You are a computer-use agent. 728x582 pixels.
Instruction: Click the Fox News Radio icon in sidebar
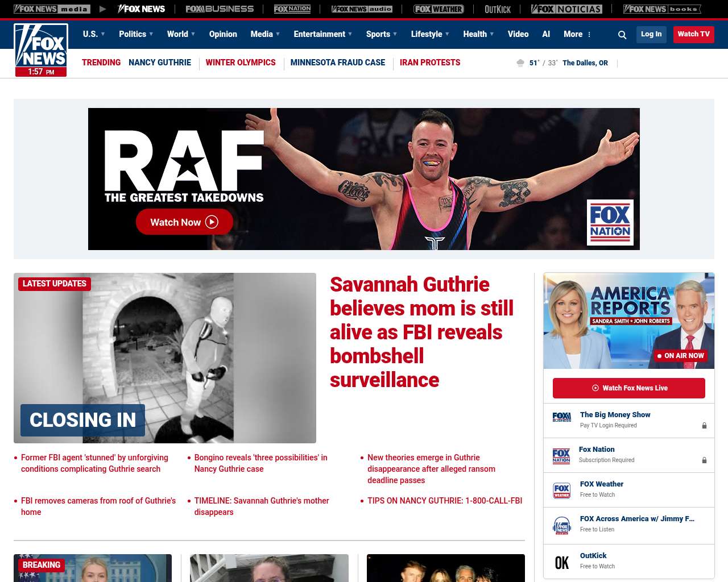pos(562,526)
